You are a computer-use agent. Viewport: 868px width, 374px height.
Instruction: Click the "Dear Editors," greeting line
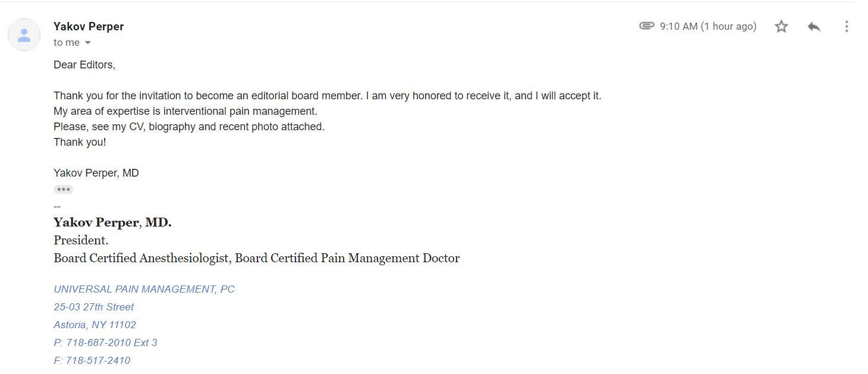84,65
